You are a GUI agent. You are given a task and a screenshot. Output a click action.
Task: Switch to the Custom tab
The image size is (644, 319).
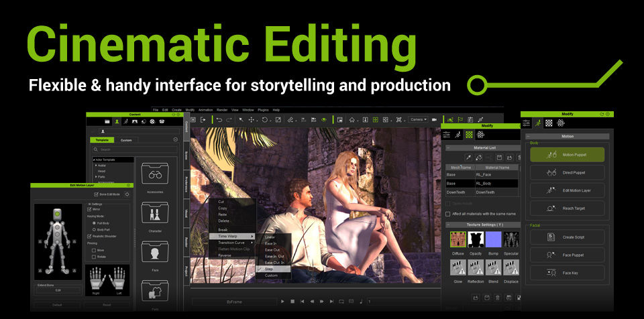coord(126,141)
